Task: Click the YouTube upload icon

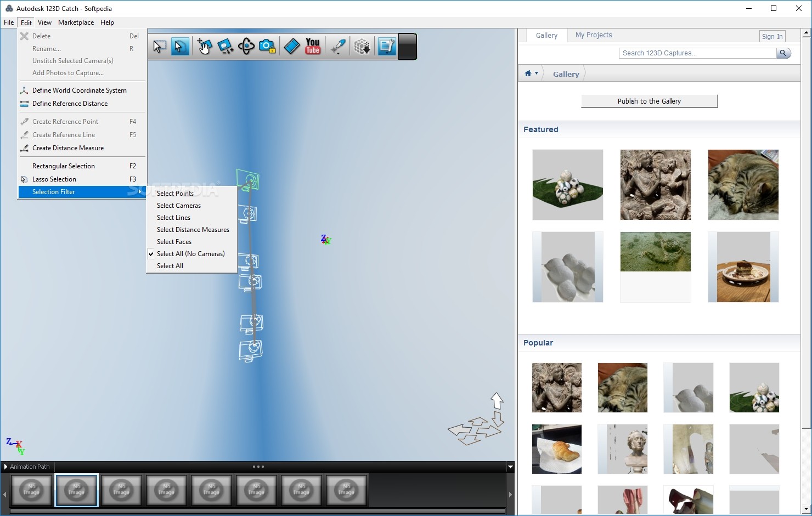Action: tap(313, 47)
